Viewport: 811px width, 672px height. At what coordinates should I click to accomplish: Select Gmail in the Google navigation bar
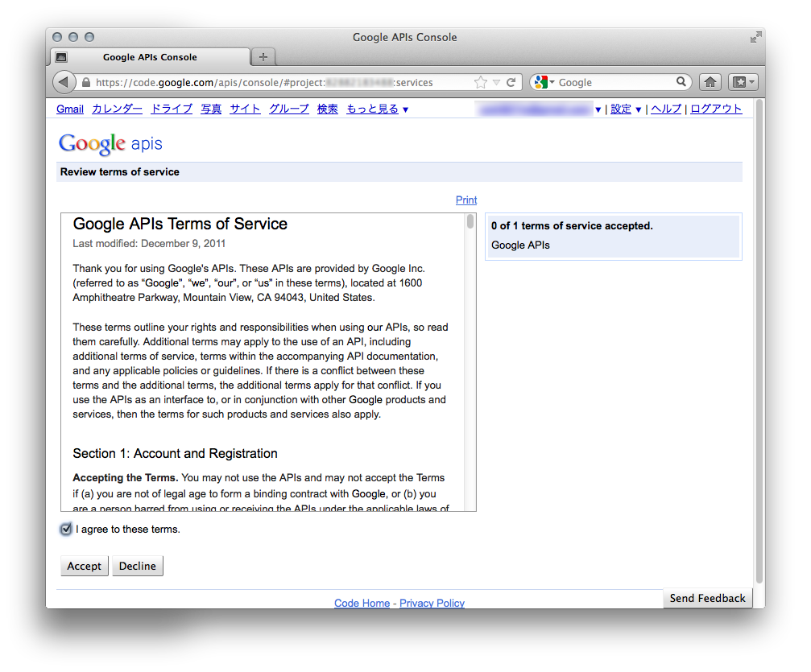pos(69,109)
